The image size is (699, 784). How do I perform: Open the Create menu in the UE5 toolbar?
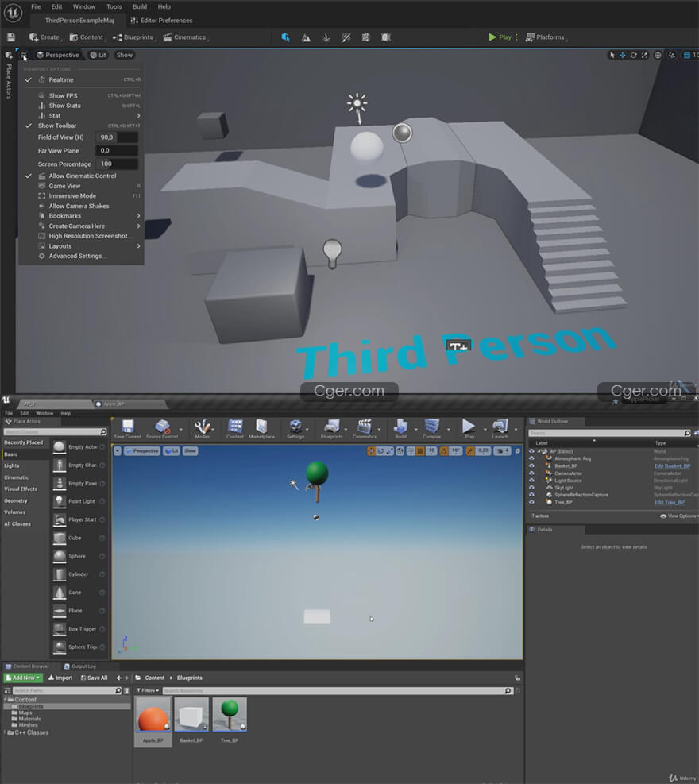click(x=44, y=37)
